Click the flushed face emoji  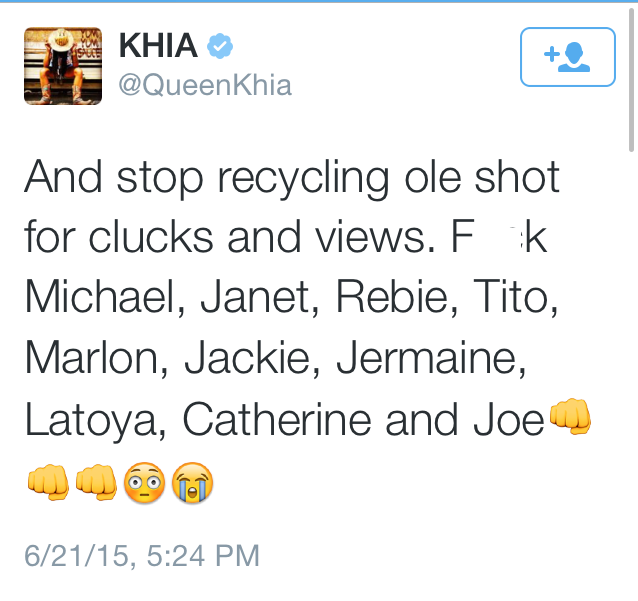143,484
